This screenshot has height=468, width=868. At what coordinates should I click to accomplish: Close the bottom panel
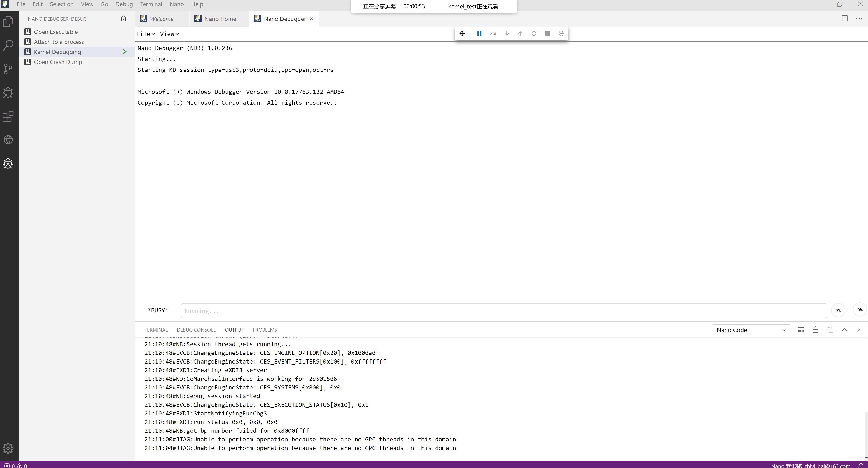tap(859, 330)
